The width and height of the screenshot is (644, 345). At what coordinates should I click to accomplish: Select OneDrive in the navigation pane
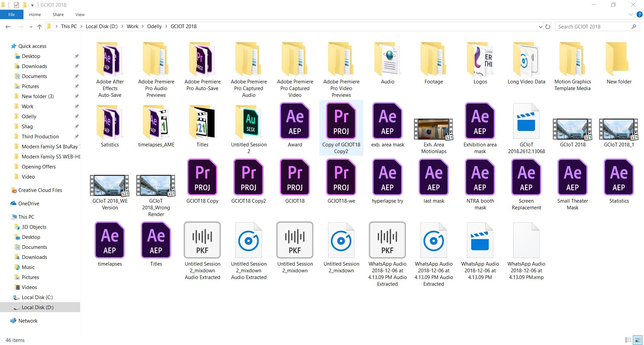(29, 204)
